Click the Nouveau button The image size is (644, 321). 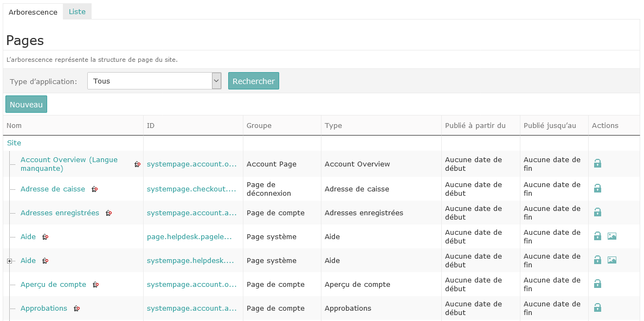26,104
